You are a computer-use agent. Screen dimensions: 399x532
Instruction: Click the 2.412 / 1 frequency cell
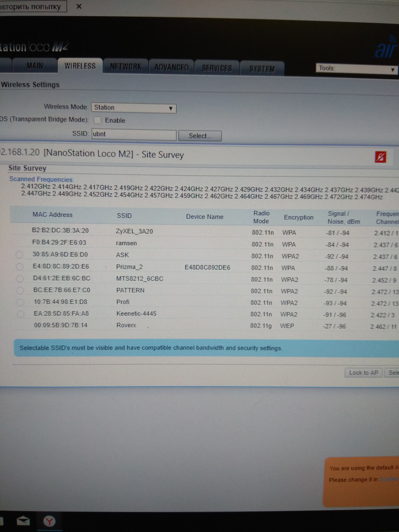pos(386,233)
